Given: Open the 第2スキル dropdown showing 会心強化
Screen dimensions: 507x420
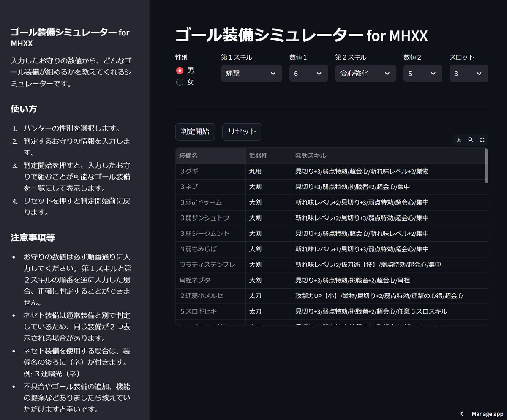Looking at the screenshot, I should click(x=365, y=73).
